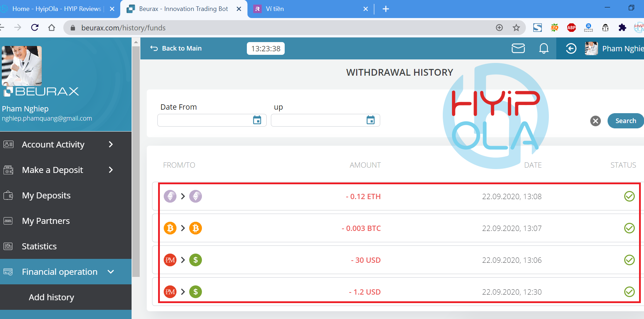Viewport: 644px width, 319px height.
Task: Open the AdBlock Plus extension icon
Action: (x=572, y=28)
